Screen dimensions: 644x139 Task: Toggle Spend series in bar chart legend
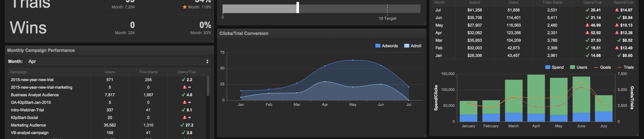[x=554, y=67]
